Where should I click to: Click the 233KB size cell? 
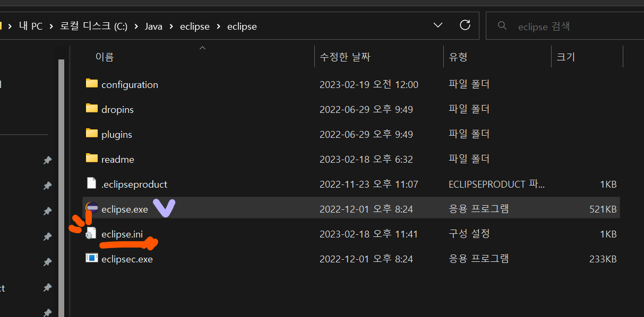pyautogui.click(x=603, y=259)
